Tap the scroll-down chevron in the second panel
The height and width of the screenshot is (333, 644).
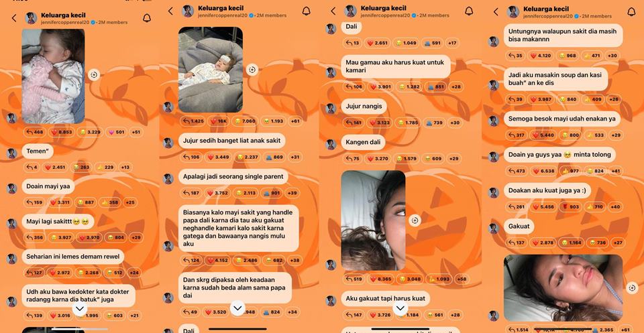tap(237, 308)
